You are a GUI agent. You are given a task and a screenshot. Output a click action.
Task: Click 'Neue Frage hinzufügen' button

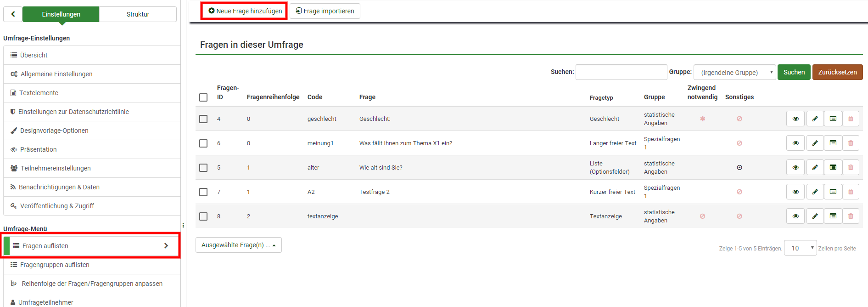(245, 11)
